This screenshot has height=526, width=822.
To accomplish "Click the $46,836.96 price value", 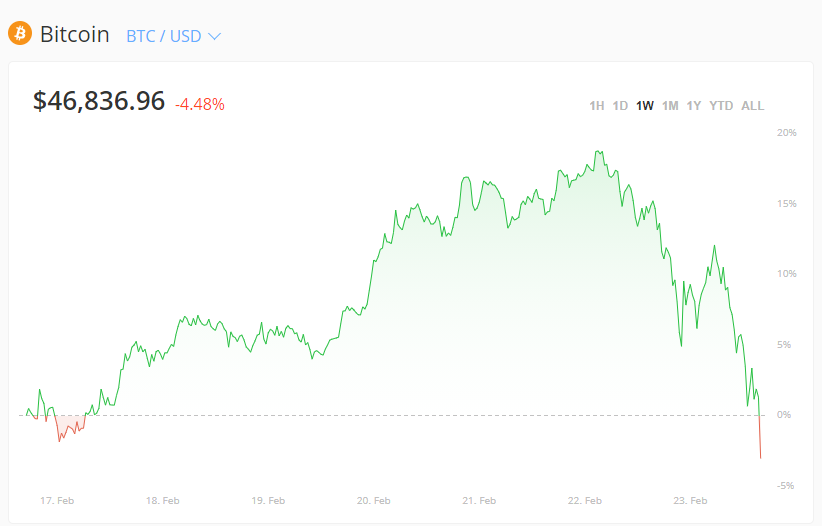I will tap(99, 101).
